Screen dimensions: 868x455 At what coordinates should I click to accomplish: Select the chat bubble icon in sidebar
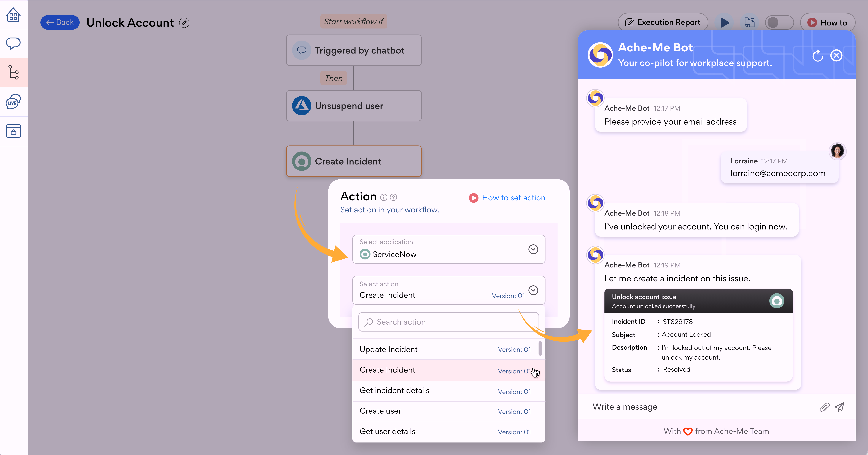click(x=13, y=43)
